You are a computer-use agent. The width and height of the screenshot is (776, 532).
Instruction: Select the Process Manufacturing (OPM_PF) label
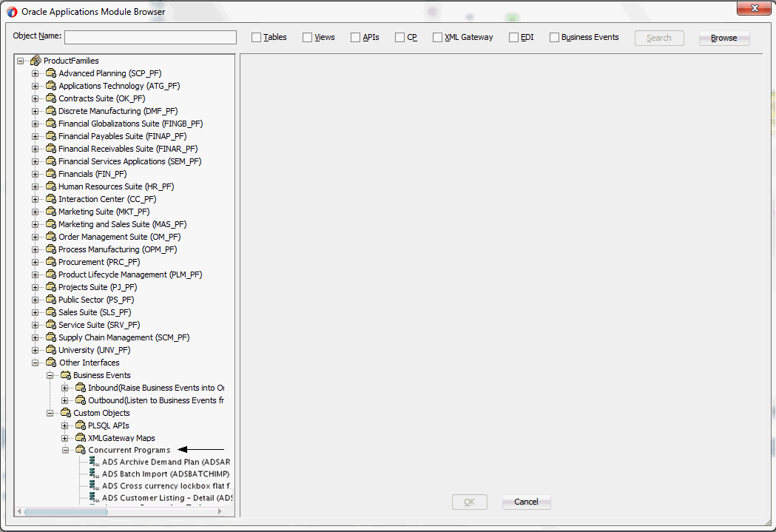click(118, 249)
